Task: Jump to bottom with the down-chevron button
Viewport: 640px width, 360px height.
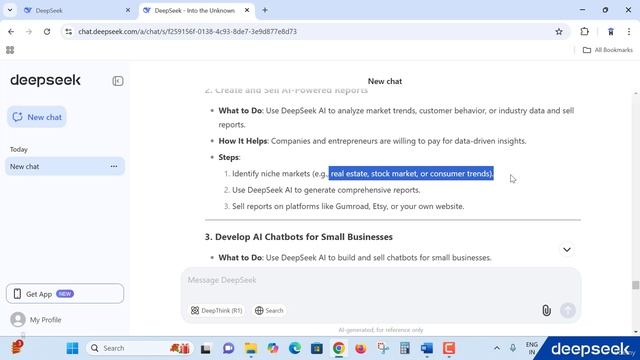Action: point(567,249)
